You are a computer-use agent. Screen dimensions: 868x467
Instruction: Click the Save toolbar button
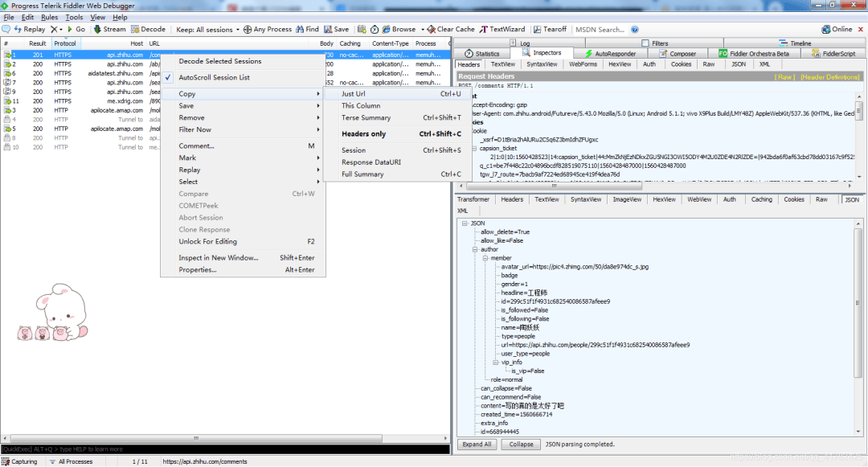click(x=337, y=29)
